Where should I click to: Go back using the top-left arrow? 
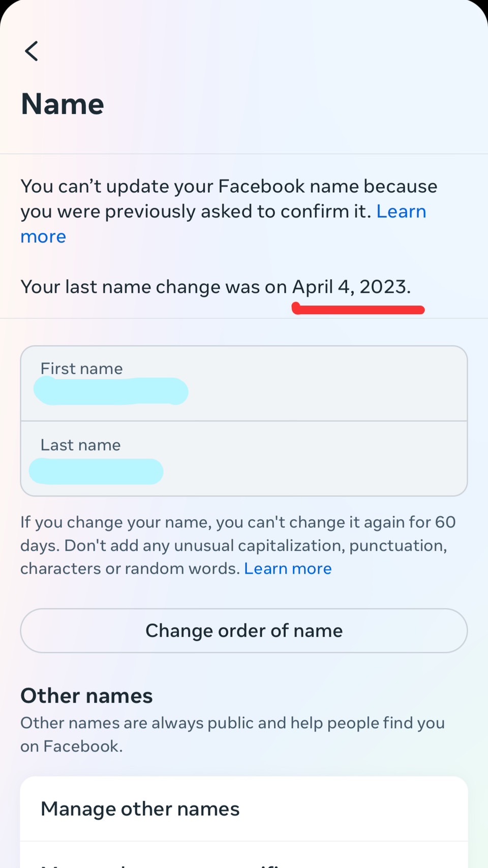32,51
